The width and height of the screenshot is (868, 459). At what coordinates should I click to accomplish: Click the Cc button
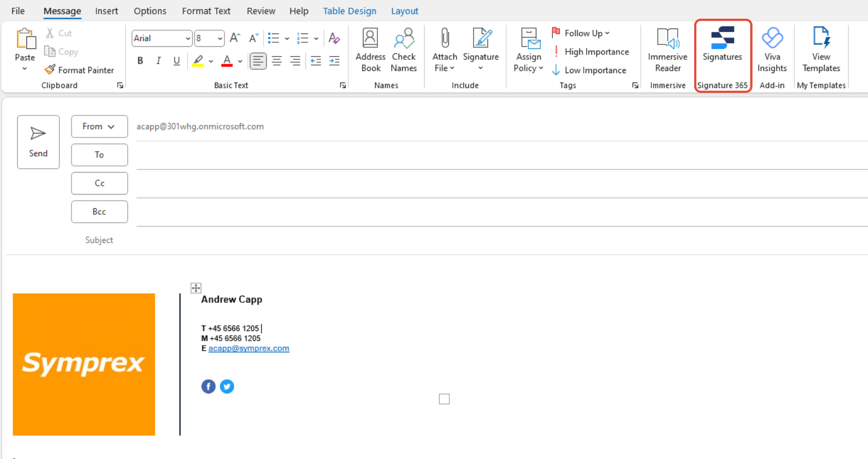100,183
